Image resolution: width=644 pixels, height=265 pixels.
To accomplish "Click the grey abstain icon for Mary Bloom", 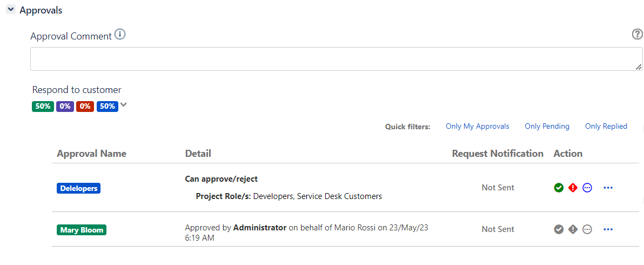I will click(x=587, y=229).
